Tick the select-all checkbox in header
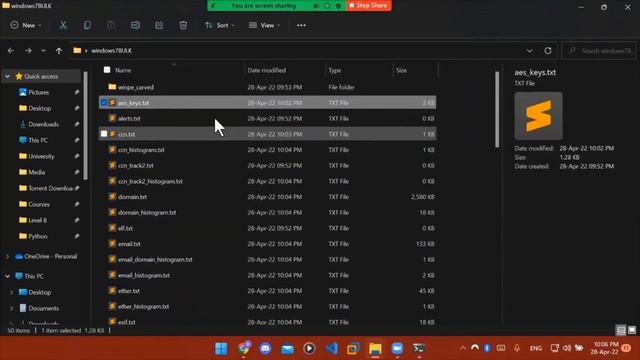640x360 pixels. coord(107,70)
